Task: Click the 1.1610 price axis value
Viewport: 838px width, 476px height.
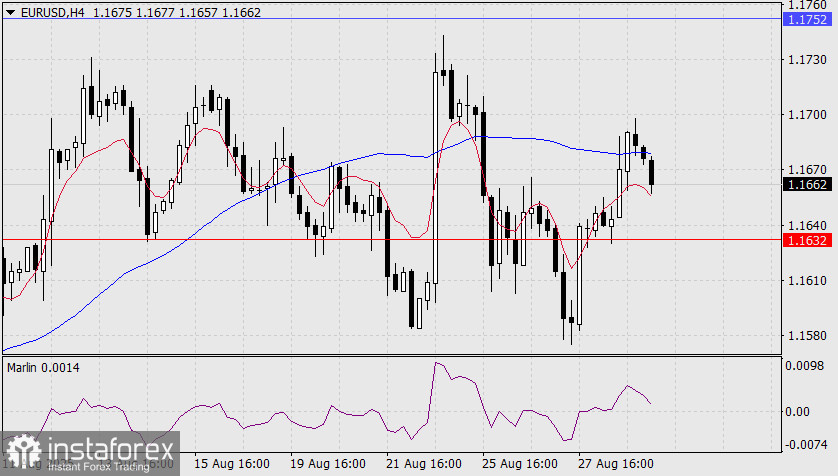Action: [808, 280]
